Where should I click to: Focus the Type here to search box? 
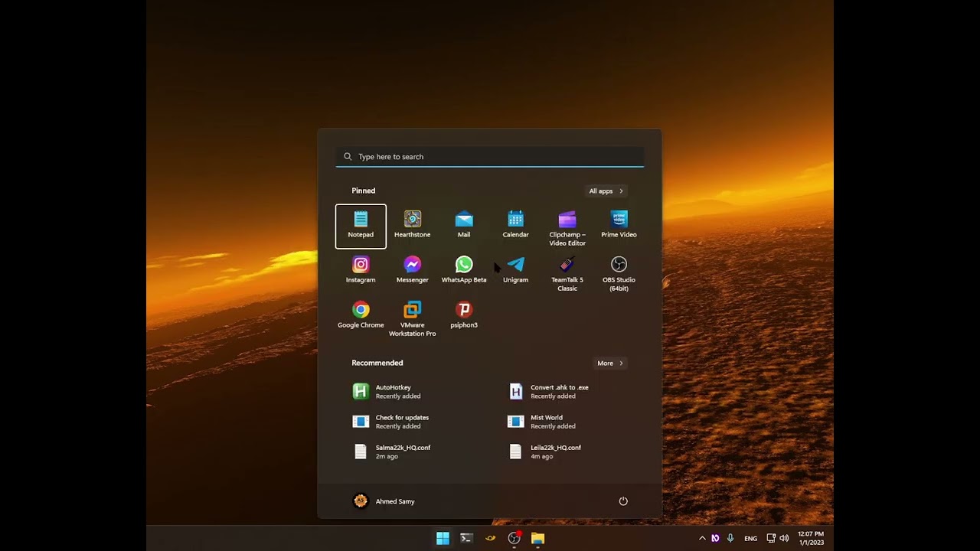[x=490, y=156]
